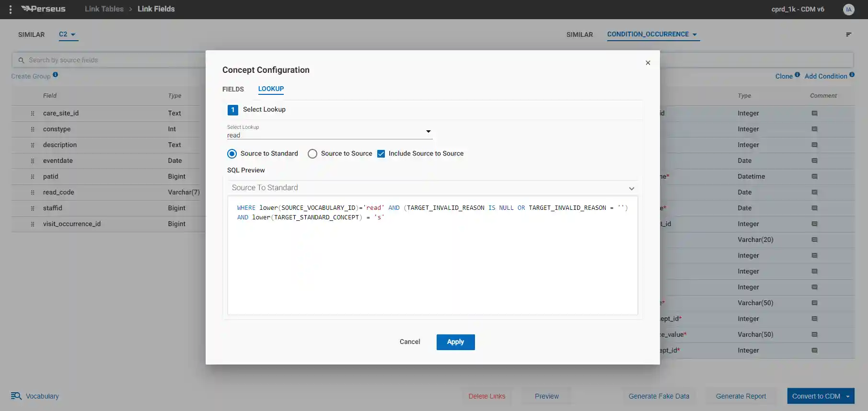This screenshot has width=868, height=411.
Task: Click Generate Fake Data button
Action: point(659,396)
